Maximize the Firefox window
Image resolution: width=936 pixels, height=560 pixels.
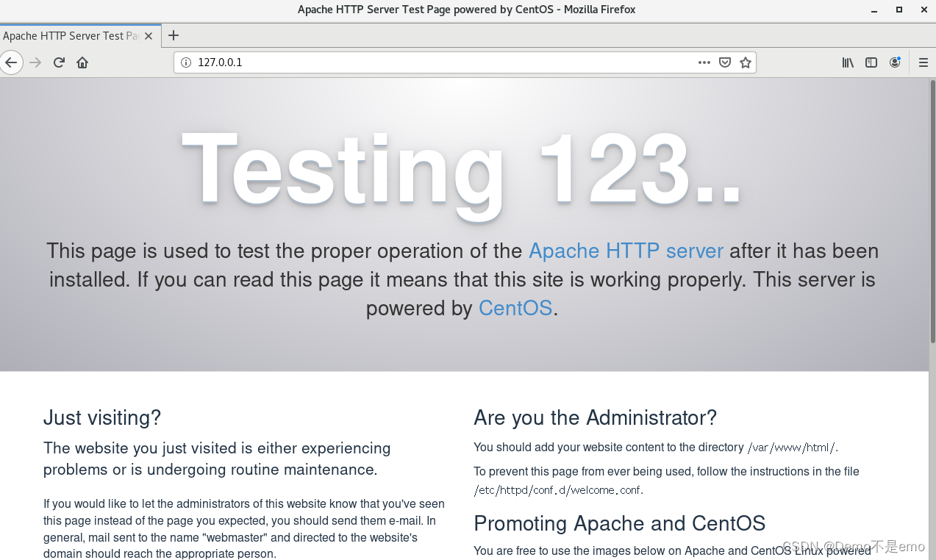tap(899, 10)
